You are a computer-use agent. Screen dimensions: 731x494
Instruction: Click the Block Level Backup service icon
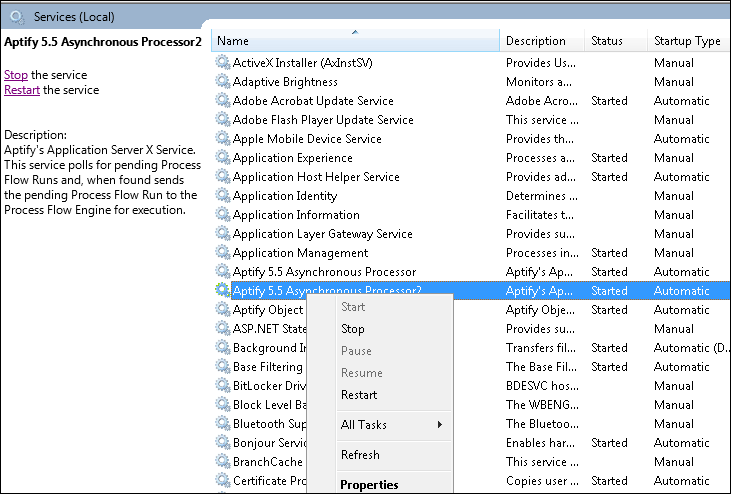click(x=222, y=405)
